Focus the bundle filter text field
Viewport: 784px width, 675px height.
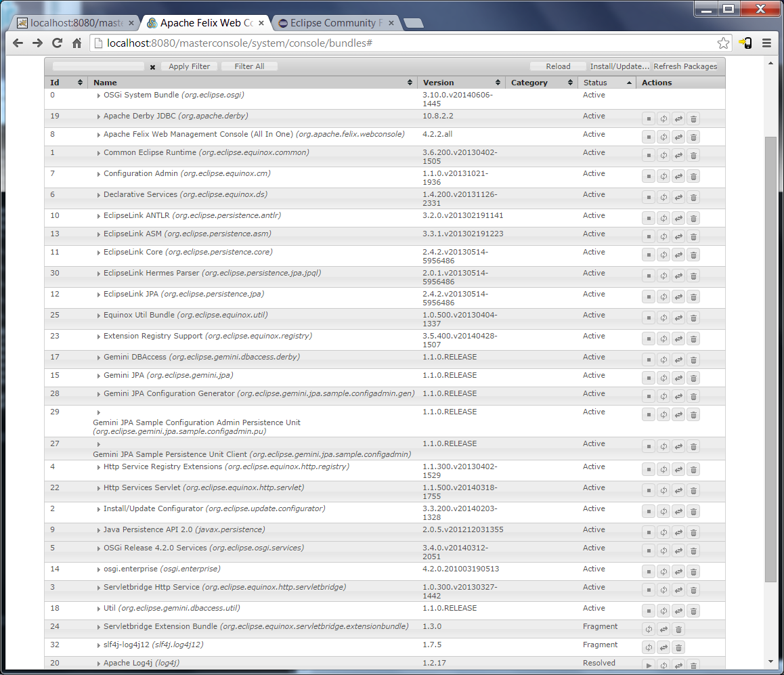(x=98, y=66)
